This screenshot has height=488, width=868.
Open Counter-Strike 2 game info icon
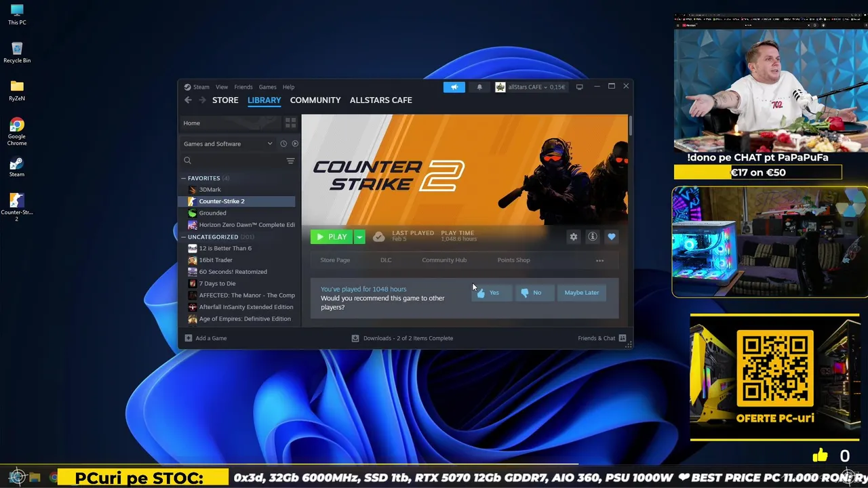tap(593, 237)
